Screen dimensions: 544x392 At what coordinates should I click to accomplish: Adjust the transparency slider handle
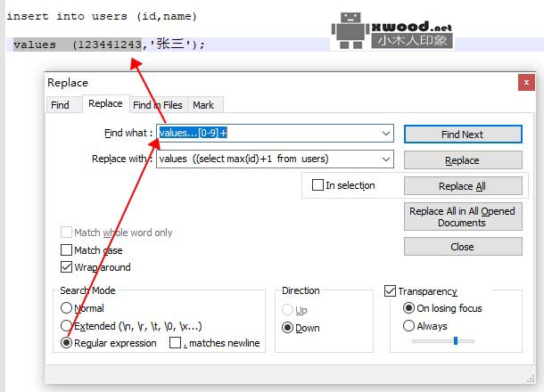tap(456, 340)
